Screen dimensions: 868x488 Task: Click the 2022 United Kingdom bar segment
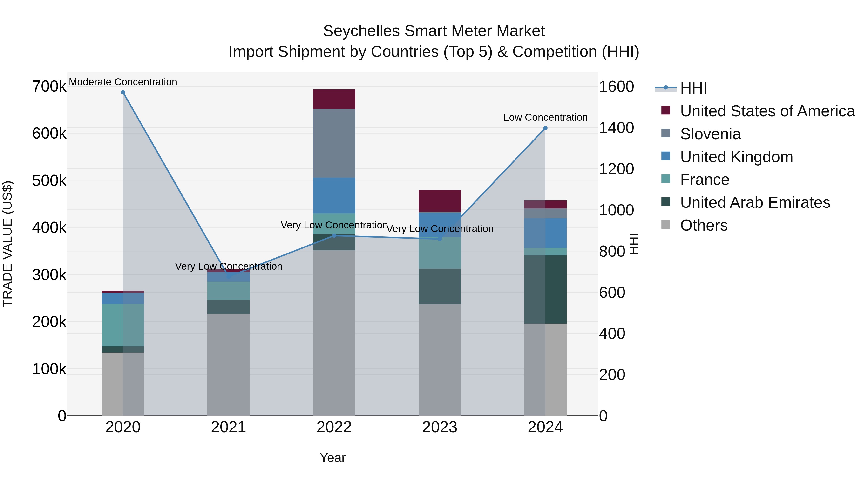coord(334,195)
